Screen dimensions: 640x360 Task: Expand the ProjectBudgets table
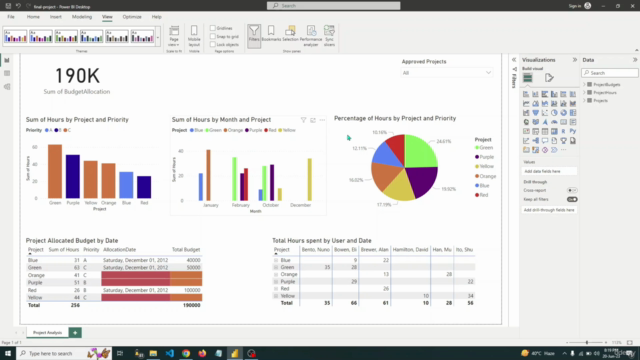click(x=584, y=84)
